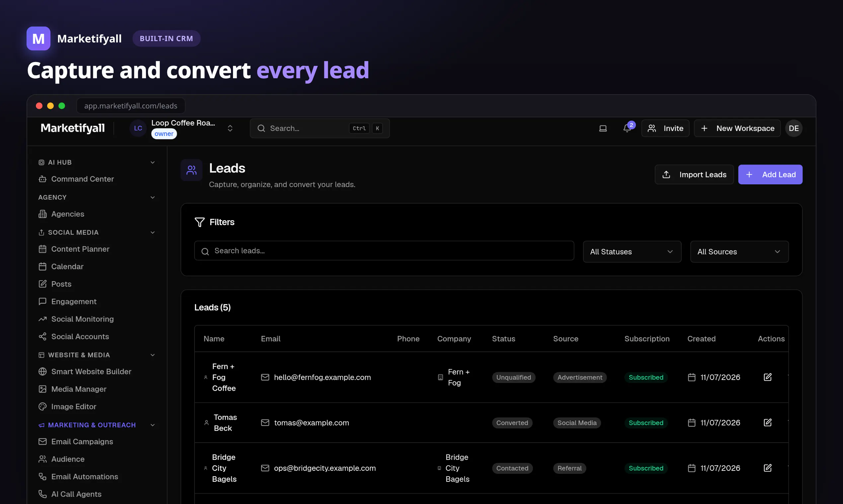Collapse the MARKETING & OUTREACH section

[153, 425]
